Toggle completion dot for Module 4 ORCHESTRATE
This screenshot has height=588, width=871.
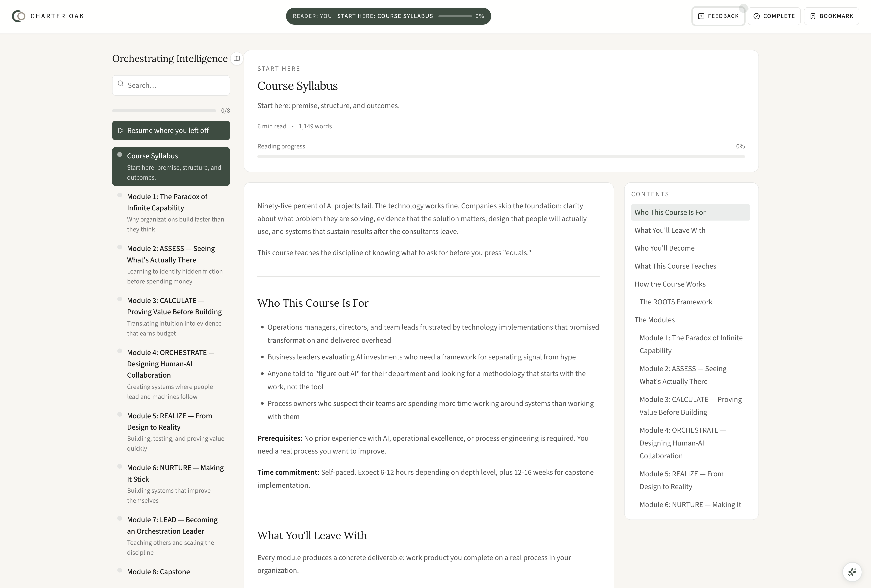pyautogui.click(x=120, y=351)
